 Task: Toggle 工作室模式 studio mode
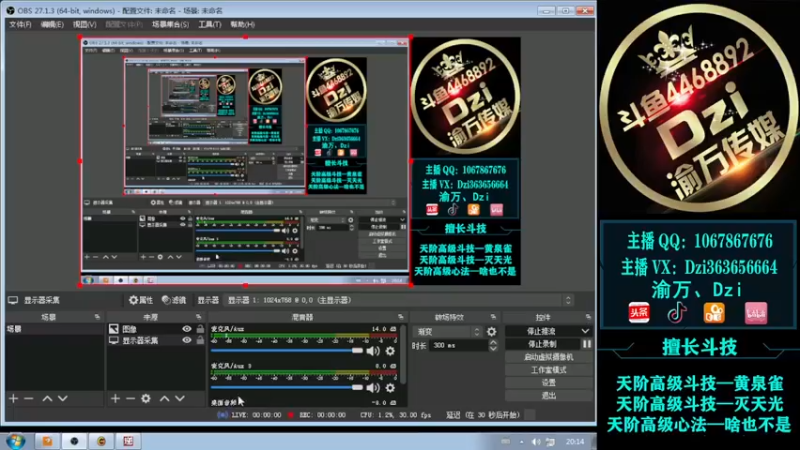[549, 370]
